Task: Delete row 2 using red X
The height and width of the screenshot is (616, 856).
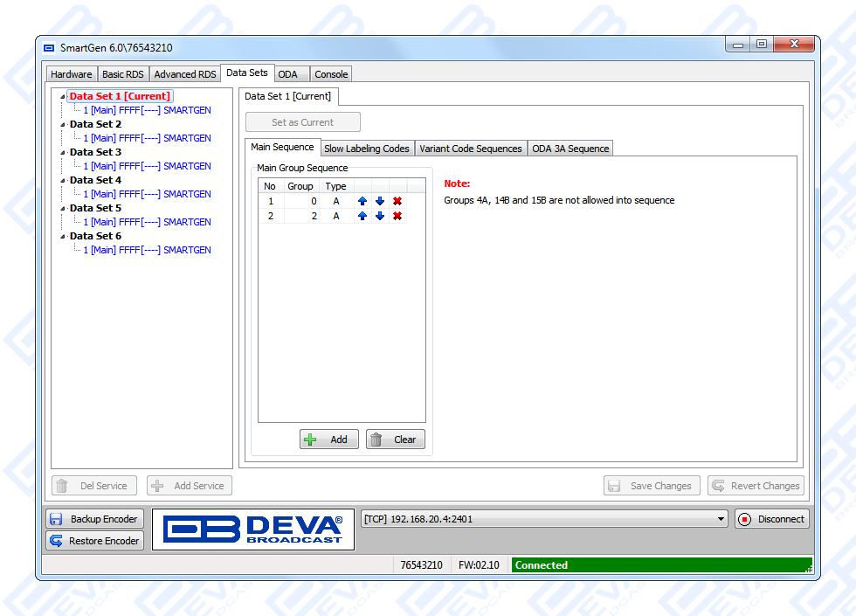Action: (397, 216)
